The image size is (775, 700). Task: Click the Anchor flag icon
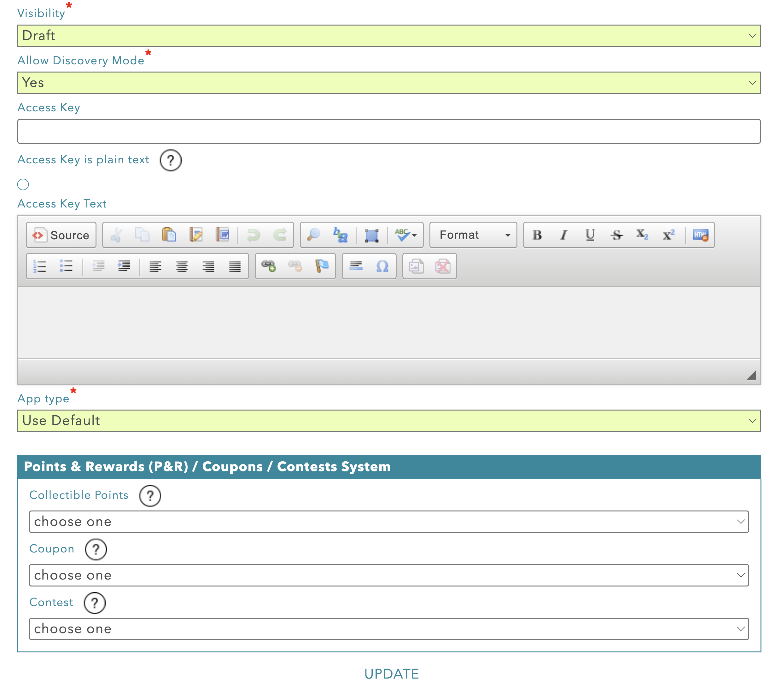[x=321, y=266]
